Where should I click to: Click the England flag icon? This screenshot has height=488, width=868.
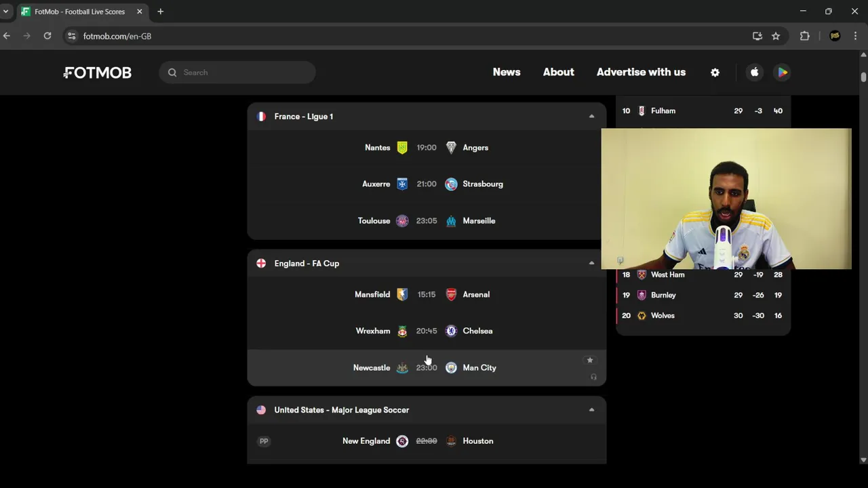261,264
